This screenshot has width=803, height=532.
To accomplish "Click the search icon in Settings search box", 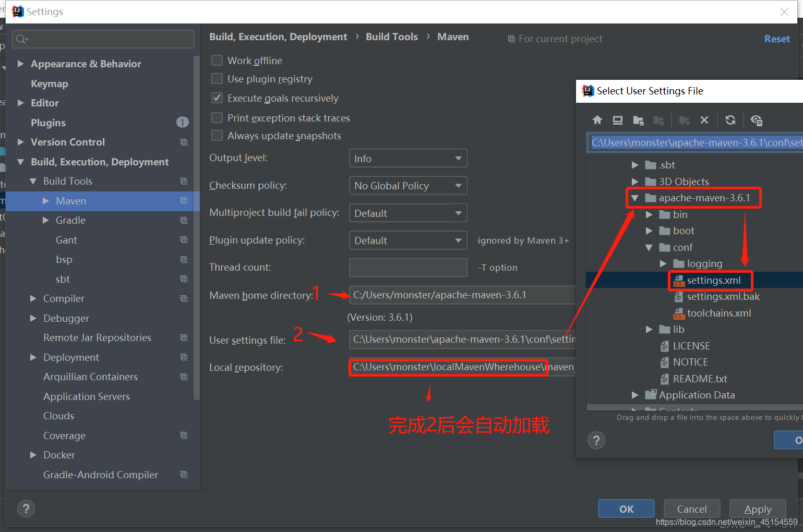I will coord(22,39).
